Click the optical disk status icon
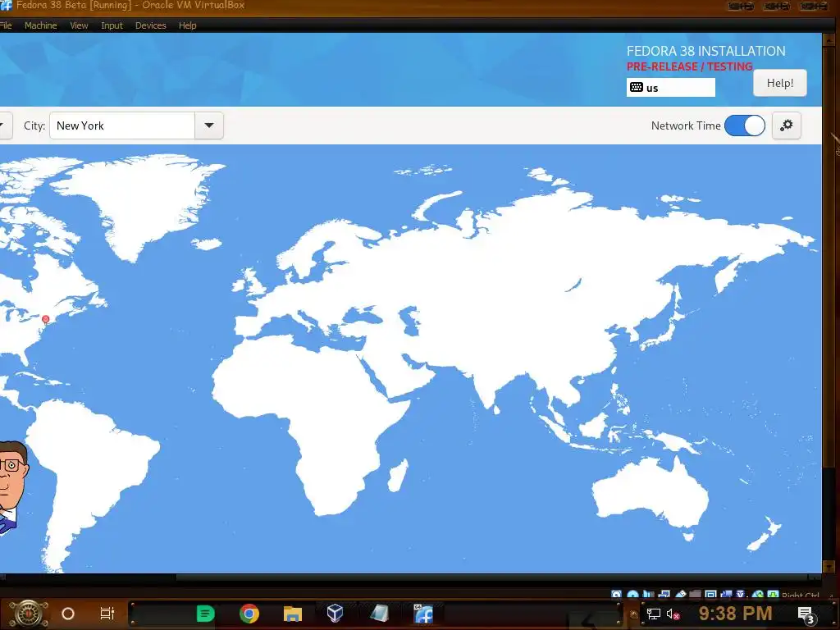Image resolution: width=840 pixels, height=630 pixels. pyautogui.click(x=633, y=595)
